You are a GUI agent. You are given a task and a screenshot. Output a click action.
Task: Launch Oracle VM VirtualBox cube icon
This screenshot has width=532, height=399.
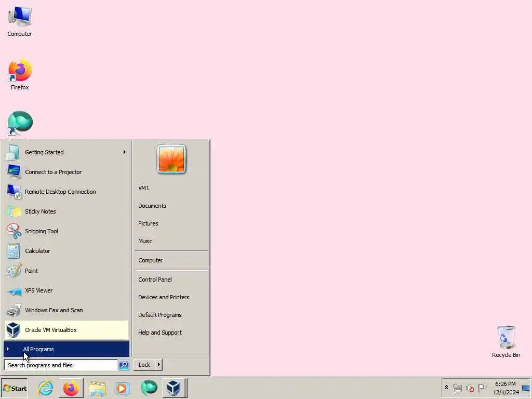[13, 330]
